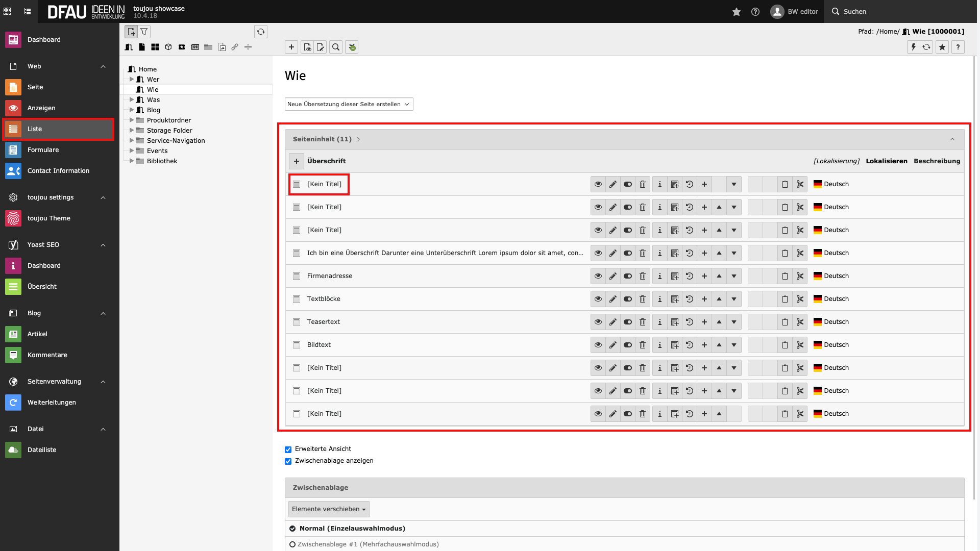This screenshot has height=551, width=980.
Task: Refresh the page tree
Action: 261,32
